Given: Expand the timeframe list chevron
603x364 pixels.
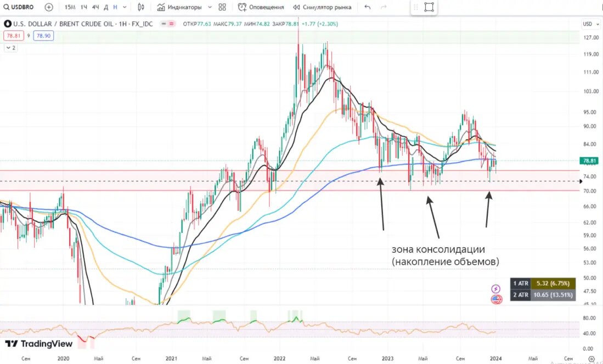Looking at the screenshot, I should [125, 7].
